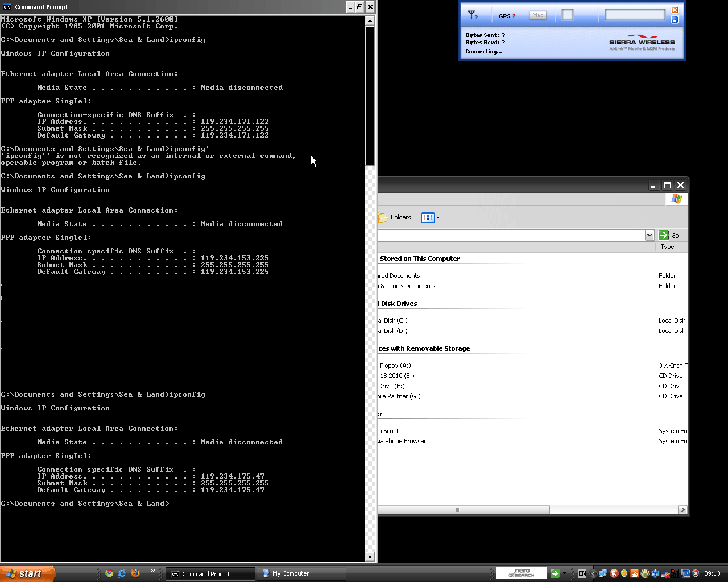Click the small square box in Sierra Wireless widget

[568, 15]
